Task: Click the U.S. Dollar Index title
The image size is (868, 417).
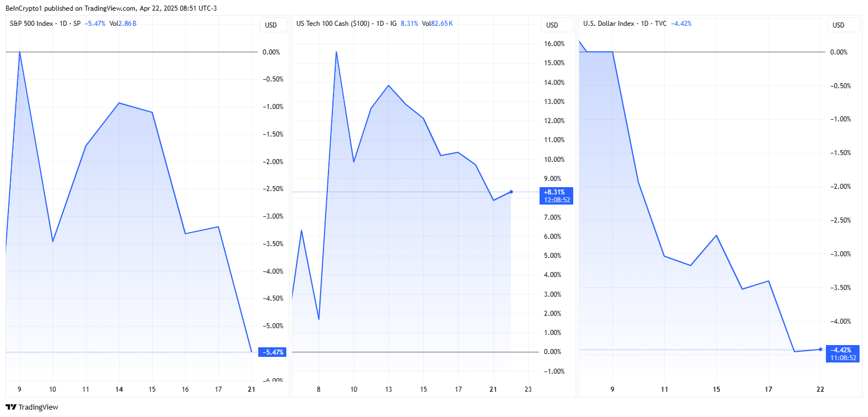Action: 609,24
